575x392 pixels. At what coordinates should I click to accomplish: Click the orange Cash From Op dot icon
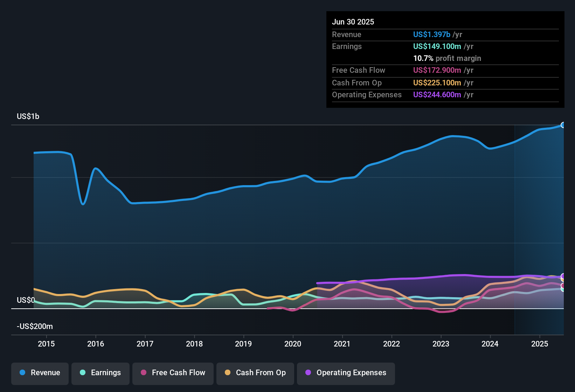(x=228, y=373)
